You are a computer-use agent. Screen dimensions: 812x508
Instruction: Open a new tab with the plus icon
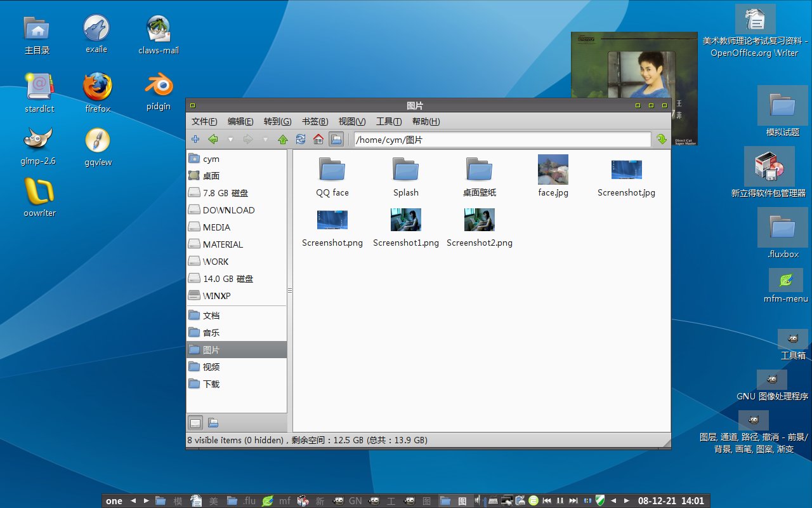pos(195,139)
